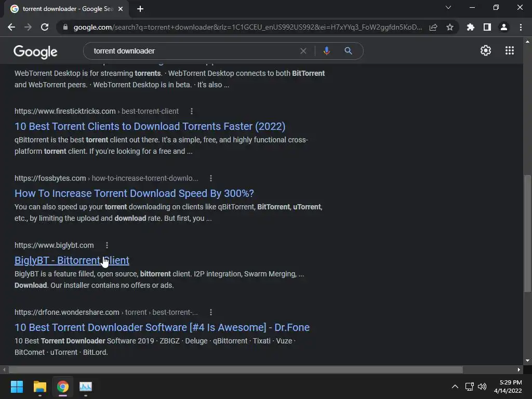
Task: Close the torrent downloader tab
Action: coord(121,9)
